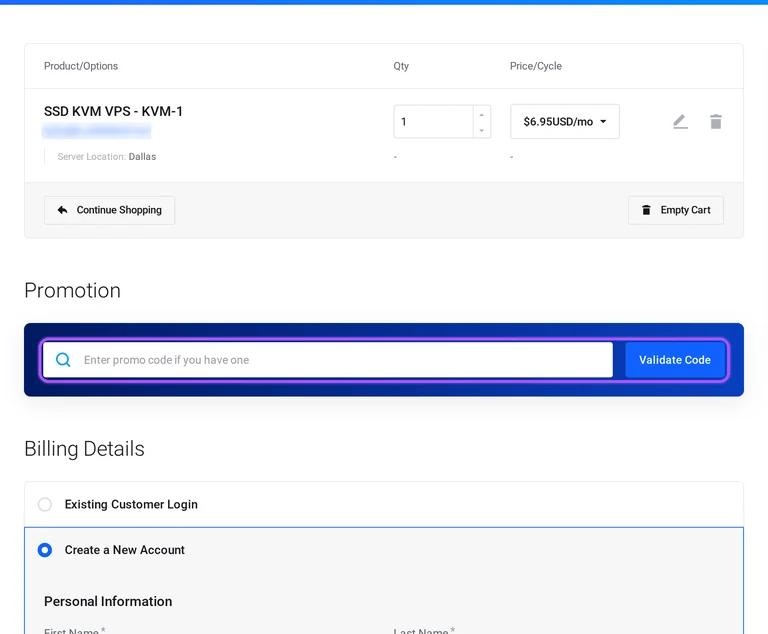This screenshot has height=634, width=768.
Task: Increase quantity with the up arrow
Action: coord(481,115)
